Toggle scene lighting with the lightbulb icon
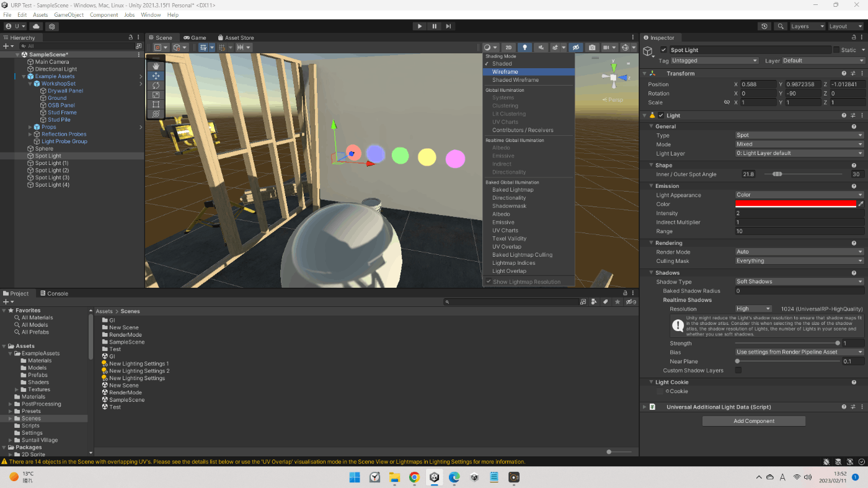This screenshot has width=868, height=488. pyautogui.click(x=525, y=47)
